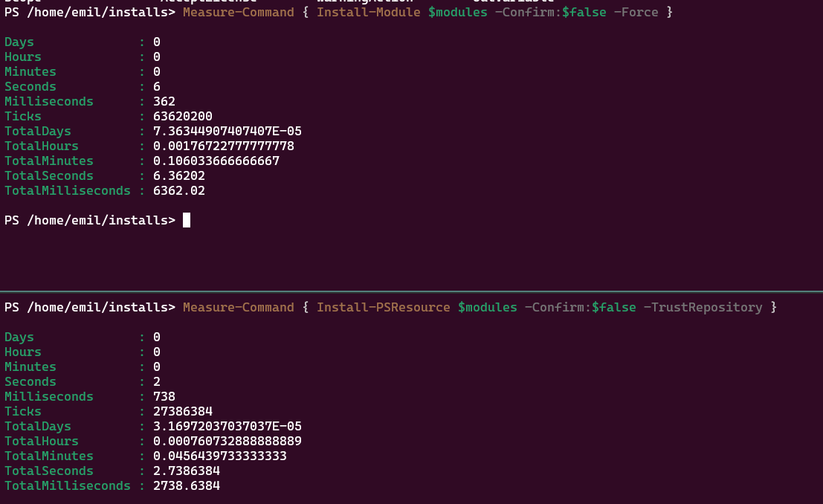The image size is (823, 504).
Task: Click the -Force parameter
Action: pyautogui.click(x=636, y=12)
